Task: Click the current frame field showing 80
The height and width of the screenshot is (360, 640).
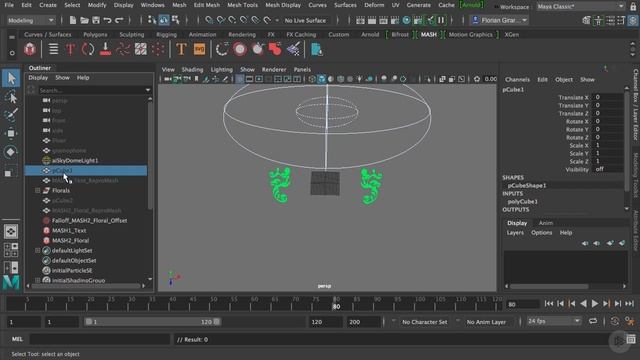Action: [523, 304]
